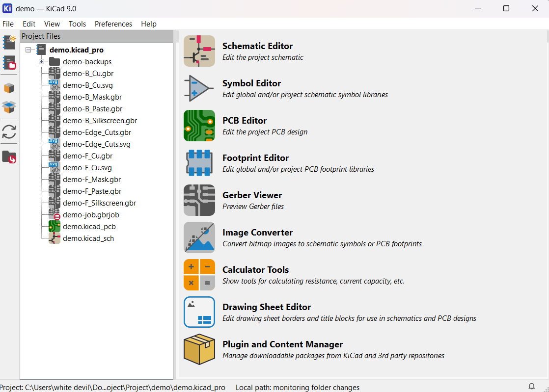Screen dimensions: 549x392
Task: Select demo-B_Silkscreen.gbr file
Action: (100, 121)
